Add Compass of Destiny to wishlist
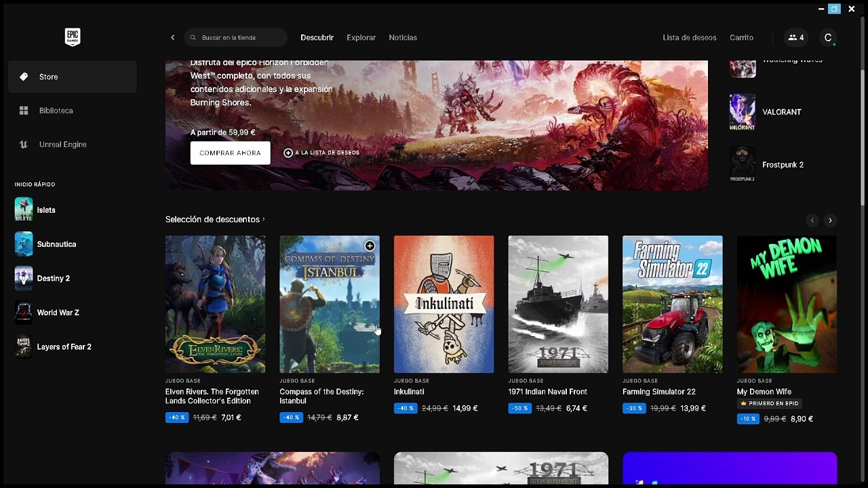This screenshot has width=868, height=488. click(370, 245)
